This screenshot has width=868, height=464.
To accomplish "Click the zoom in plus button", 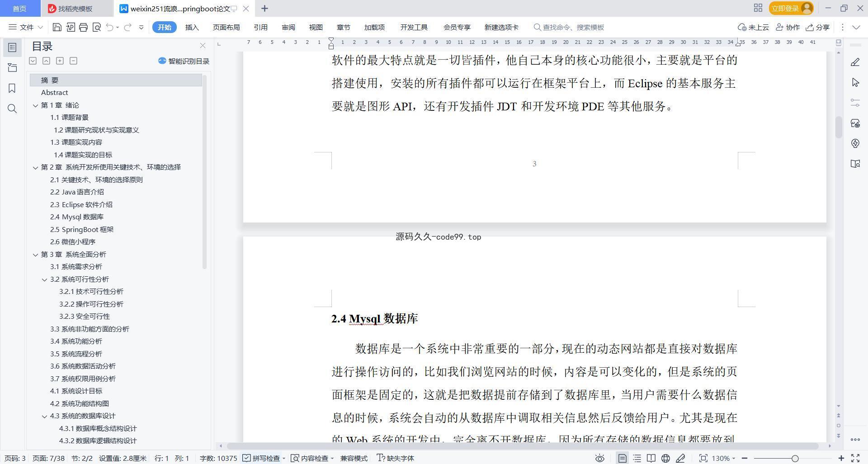I will [x=841, y=458].
